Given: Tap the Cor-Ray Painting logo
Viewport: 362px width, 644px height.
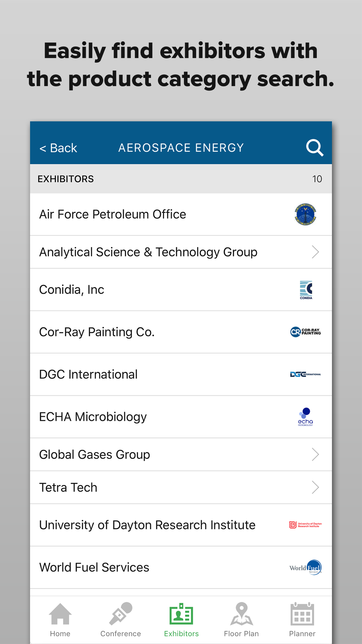Looking at the screenshot, I should [x=306, y=332].
